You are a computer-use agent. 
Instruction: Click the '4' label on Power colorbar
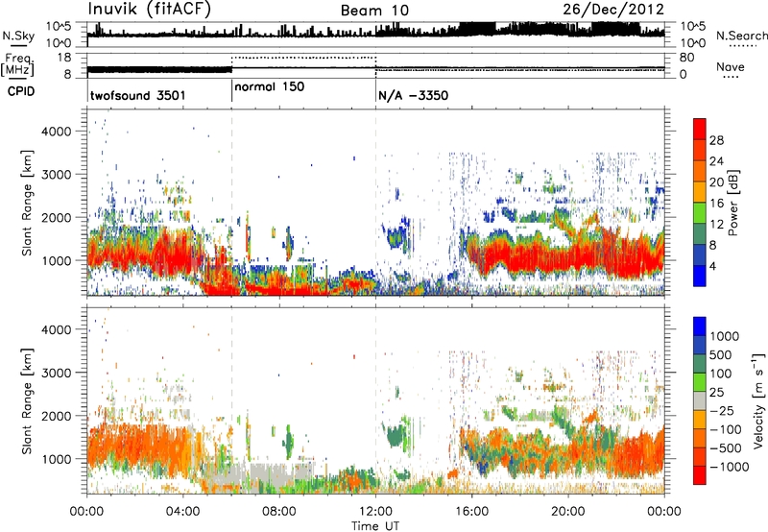[713, 266]
